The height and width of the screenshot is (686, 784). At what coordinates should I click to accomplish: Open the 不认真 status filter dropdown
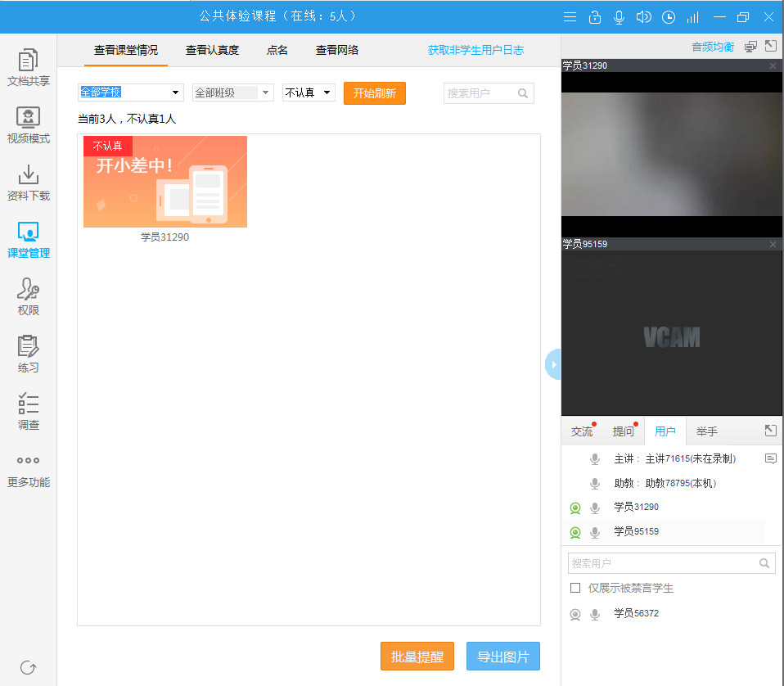click(309, 93)
